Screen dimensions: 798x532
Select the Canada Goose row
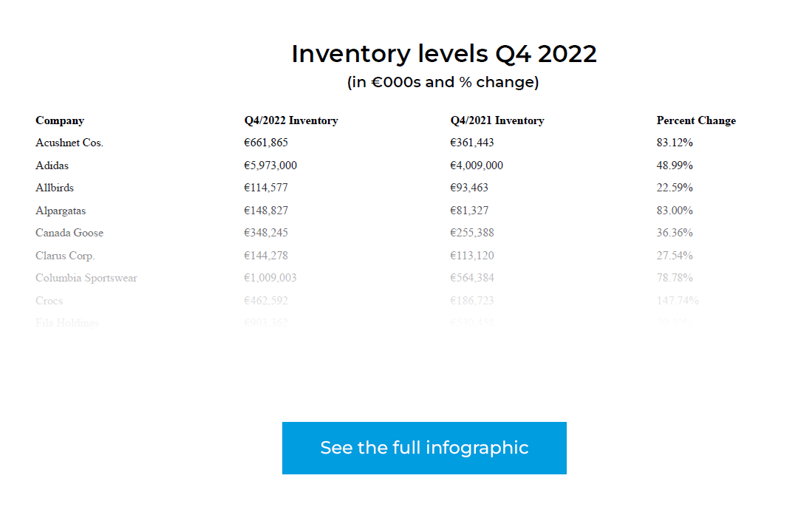click(x=69, y=233)
